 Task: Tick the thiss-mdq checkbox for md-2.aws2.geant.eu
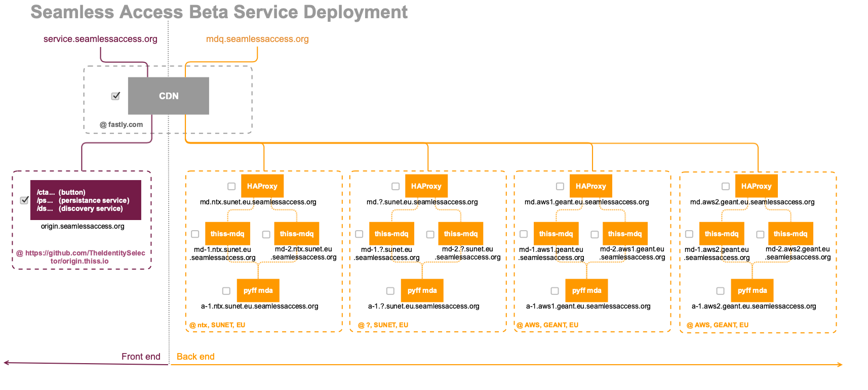coord(760,234)
